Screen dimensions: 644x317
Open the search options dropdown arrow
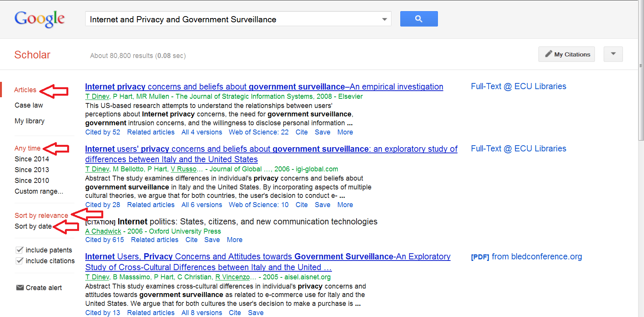pos(384,19)
